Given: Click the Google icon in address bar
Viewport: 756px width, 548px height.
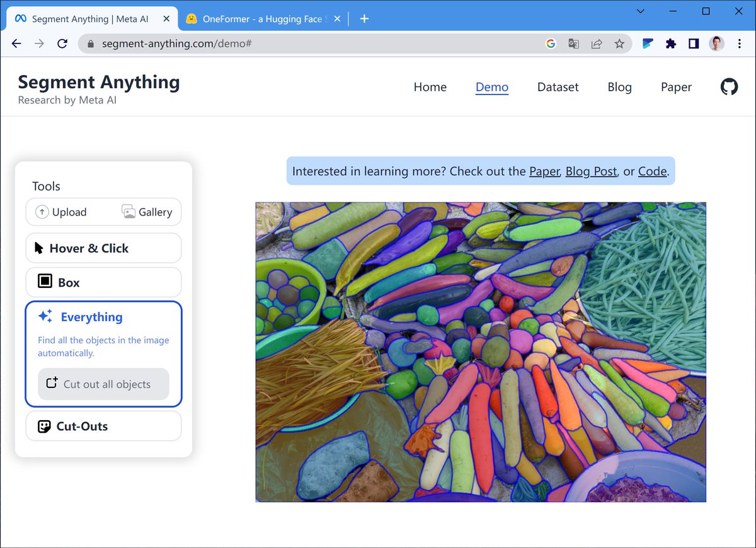Looking at the screenshot, I should (551, 43).
